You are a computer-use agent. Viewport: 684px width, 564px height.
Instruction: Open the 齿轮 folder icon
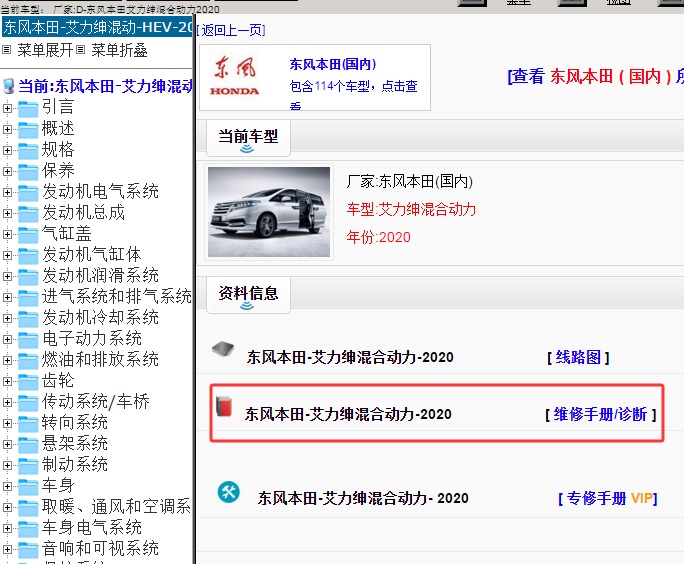tap(28, 382)
